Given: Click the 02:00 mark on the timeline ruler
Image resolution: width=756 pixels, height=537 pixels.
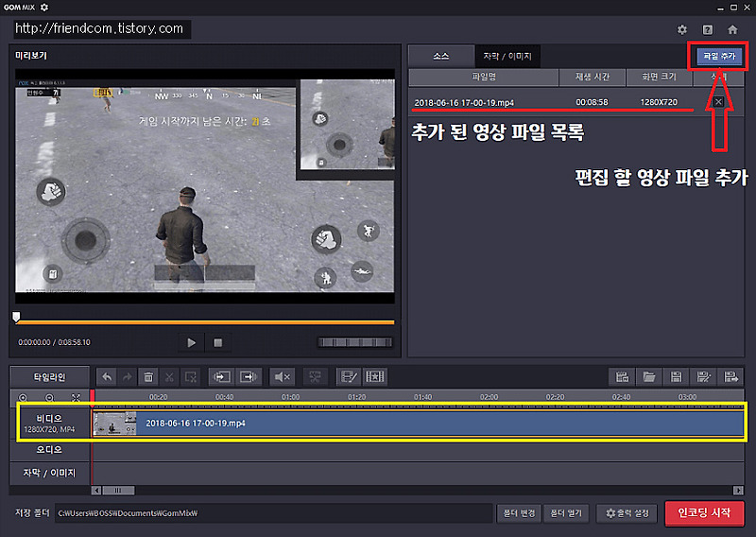Looking at the screenshot, I should point(489,397).
